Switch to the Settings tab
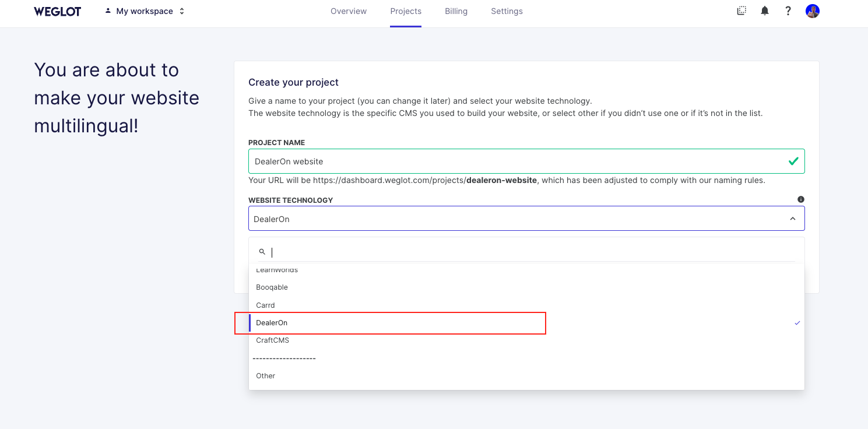868x429 pixels. point(507,11)
